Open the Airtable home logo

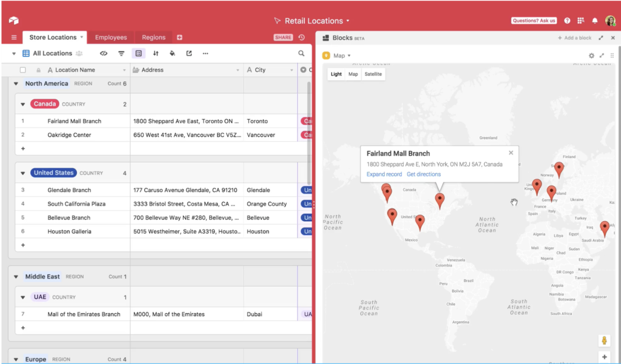click(13, 21)
